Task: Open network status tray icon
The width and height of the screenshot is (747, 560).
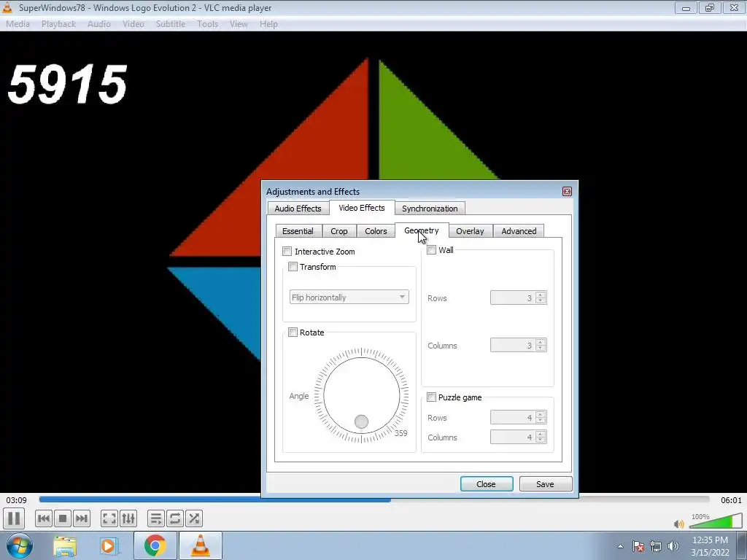Action: tap(656, 546)
